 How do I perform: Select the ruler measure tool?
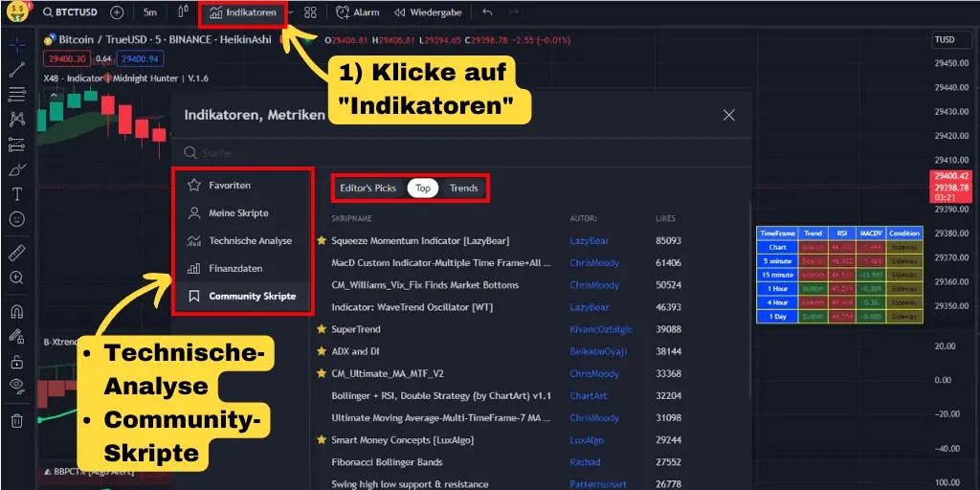(17, 253)
